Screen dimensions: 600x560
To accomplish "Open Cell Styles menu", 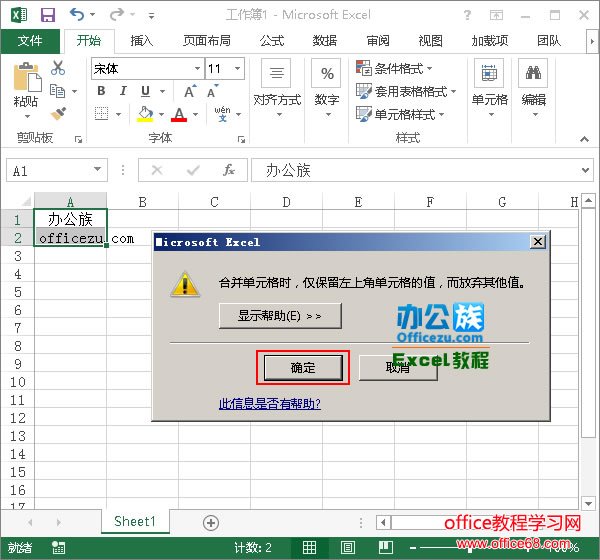I will coord(400,114).
